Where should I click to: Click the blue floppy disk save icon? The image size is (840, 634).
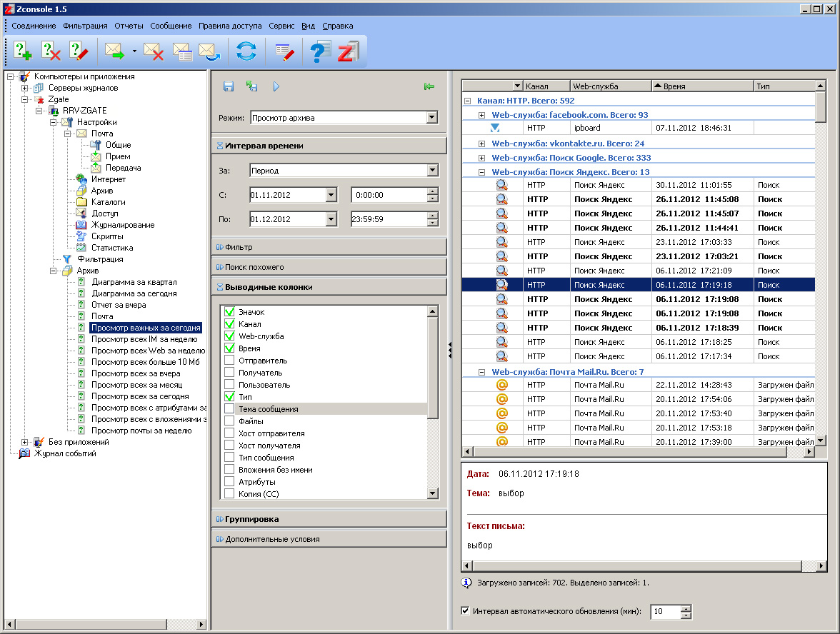229,86
